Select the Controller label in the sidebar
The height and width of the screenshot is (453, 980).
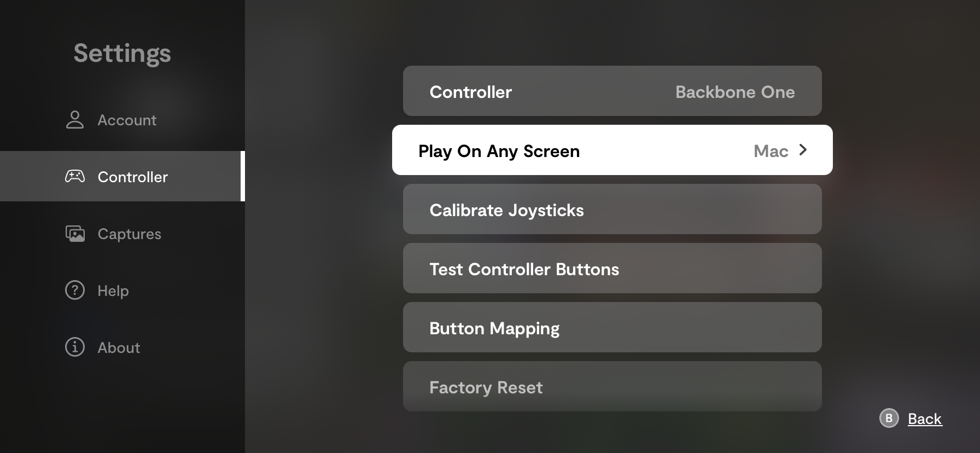132,177
